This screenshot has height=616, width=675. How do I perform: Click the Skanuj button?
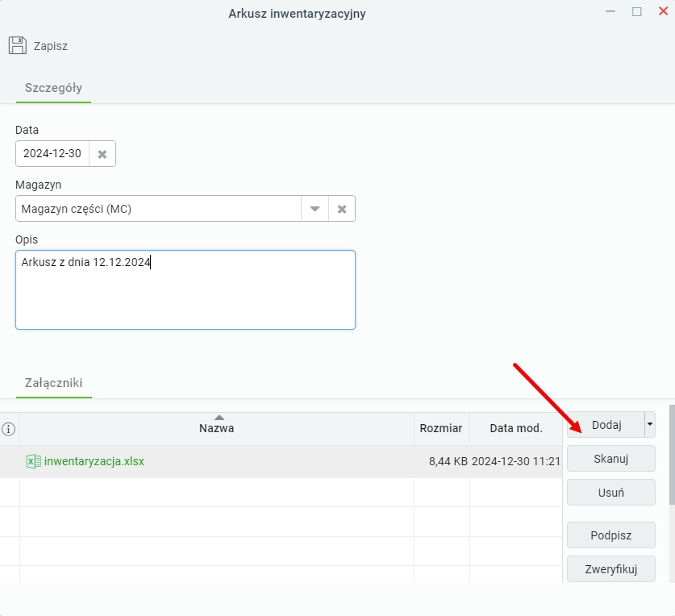[x=610, y=459]
